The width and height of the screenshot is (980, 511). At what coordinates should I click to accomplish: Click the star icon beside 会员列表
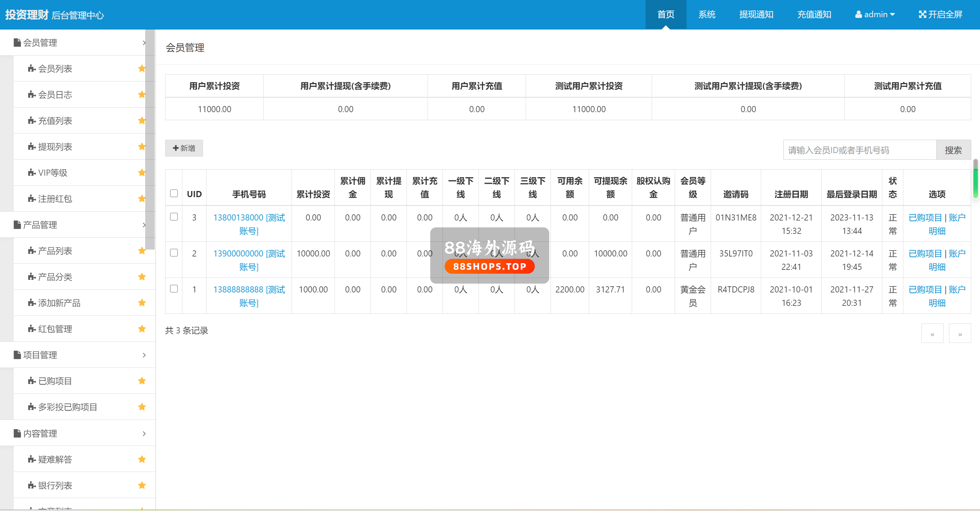tap(142, 69)
